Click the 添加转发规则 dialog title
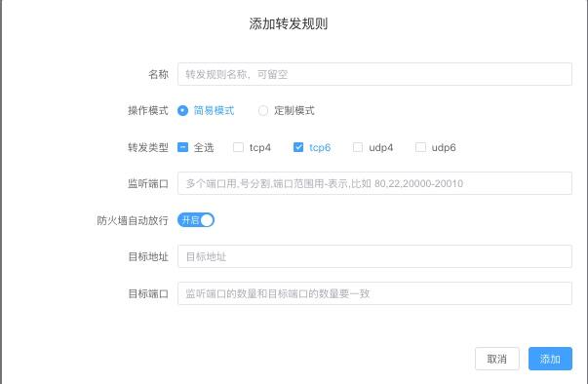 point(289,23)
